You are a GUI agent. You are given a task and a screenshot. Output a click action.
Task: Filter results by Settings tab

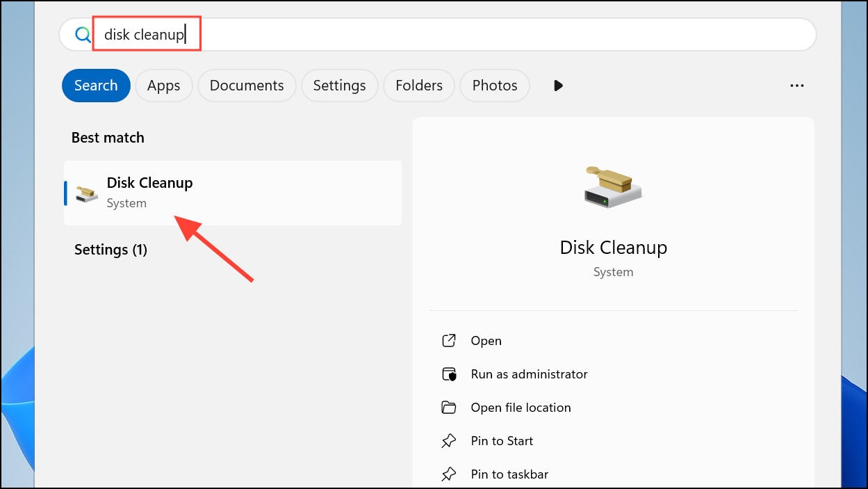pos(339,86)
